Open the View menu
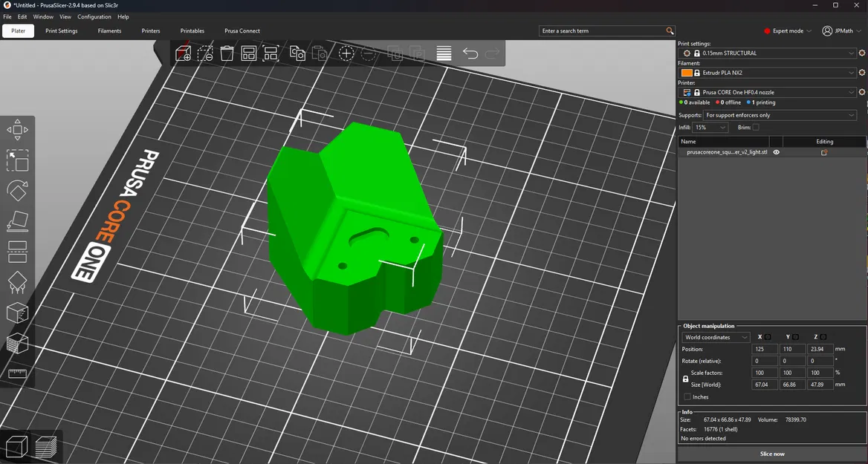The height and width of the screenshot is (464, 868). [x=65, y=16]
